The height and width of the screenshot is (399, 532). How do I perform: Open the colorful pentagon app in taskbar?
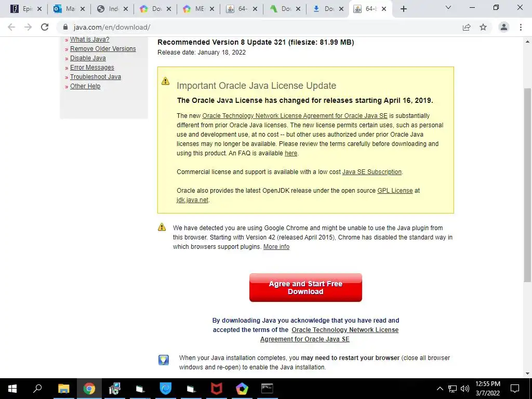pos(242,389)
